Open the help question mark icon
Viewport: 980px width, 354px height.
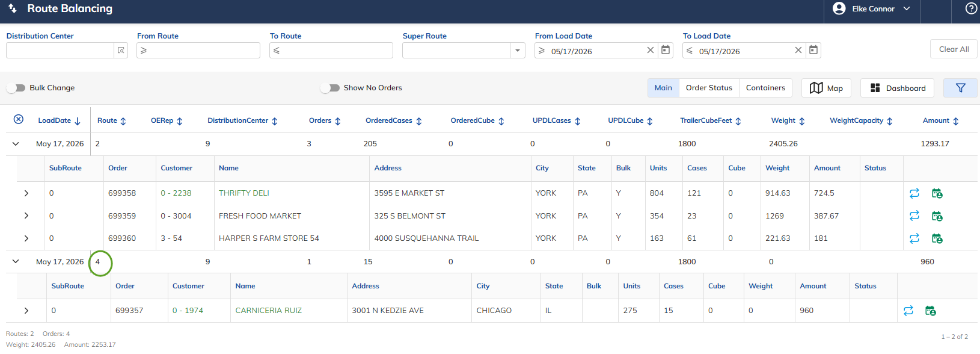[971, 8]
